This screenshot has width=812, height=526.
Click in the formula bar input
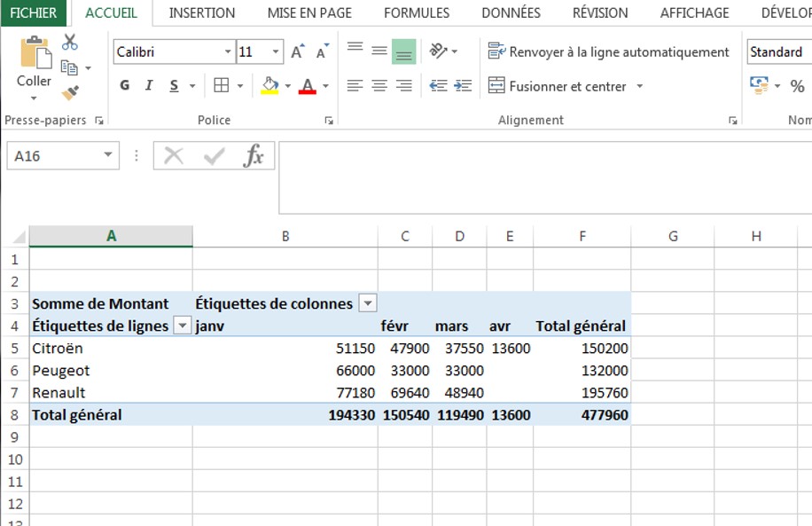tap(545, 177)
